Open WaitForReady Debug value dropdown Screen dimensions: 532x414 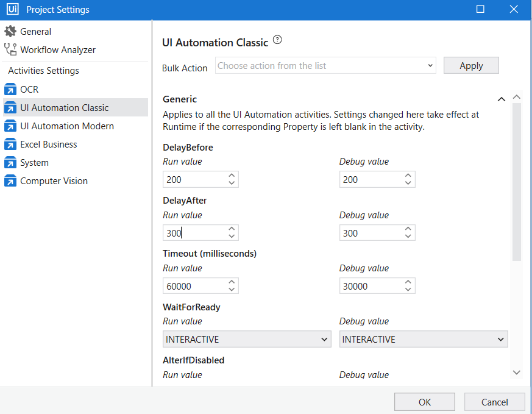coord(424,340)
